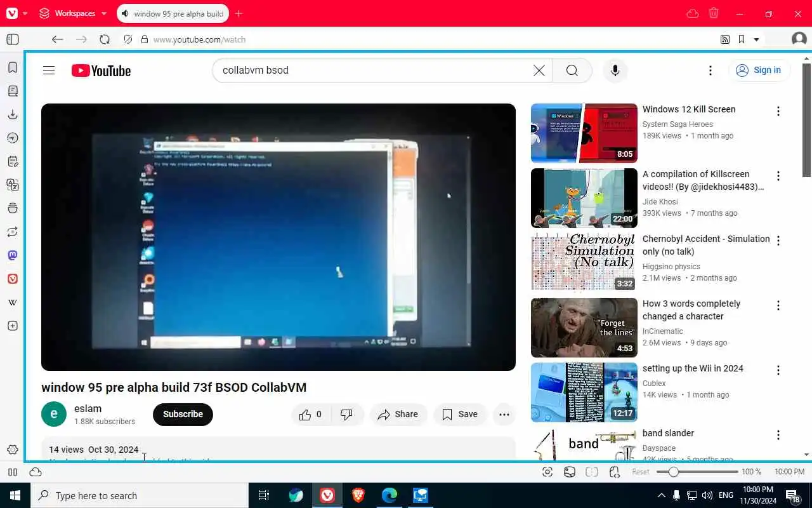Open the YouTube guide hamburger menu
812x508 pixels.
click(x=49, y=70)
